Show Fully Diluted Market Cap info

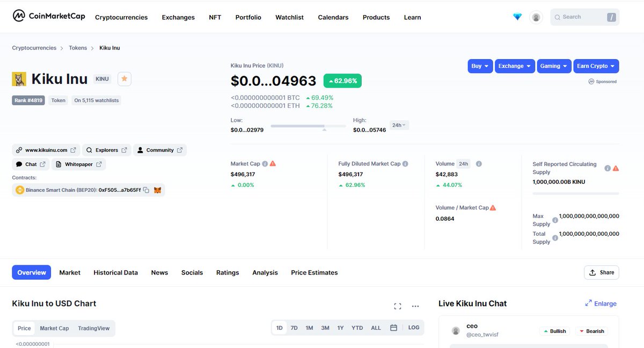click(x=405, y=164)
